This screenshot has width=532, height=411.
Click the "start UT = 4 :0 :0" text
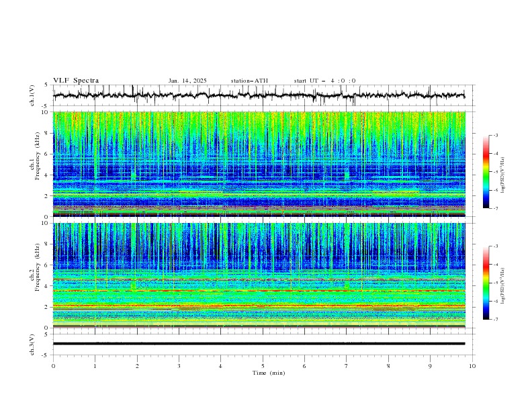pyautogui.click(x=324, y=81)
